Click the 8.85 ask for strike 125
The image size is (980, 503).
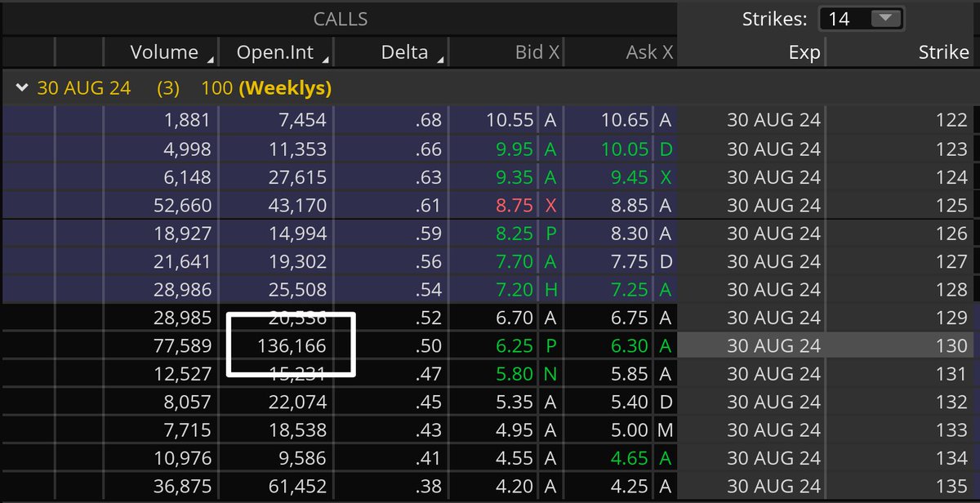(629, 206)
